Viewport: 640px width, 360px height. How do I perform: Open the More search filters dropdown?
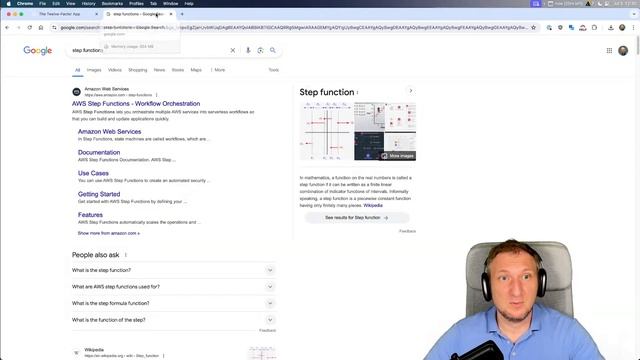point(218,70)
